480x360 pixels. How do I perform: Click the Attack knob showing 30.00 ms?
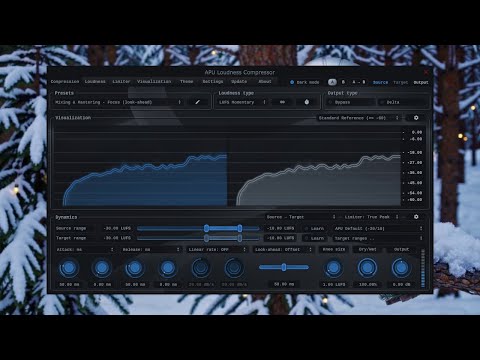(69, 267)
